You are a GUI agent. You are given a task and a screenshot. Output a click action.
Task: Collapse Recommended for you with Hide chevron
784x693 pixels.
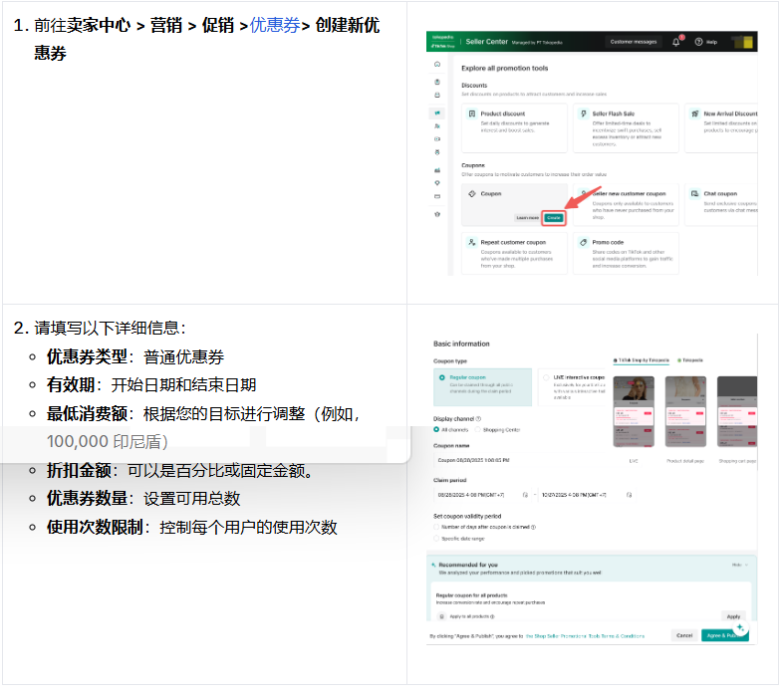pos(739,564)
